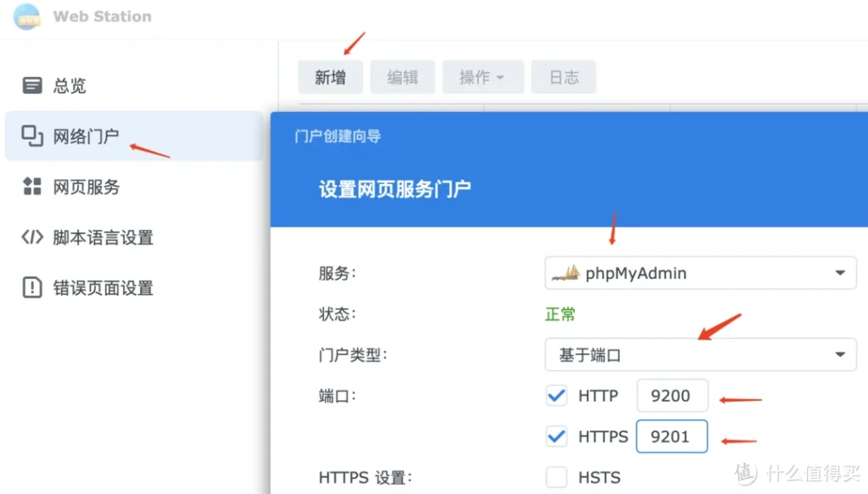Image resolution: width=868 pixels, height=494 pixels.
Task: Click the 网络门户 portal icon in sidebar
Action: (x=32, y=136)
